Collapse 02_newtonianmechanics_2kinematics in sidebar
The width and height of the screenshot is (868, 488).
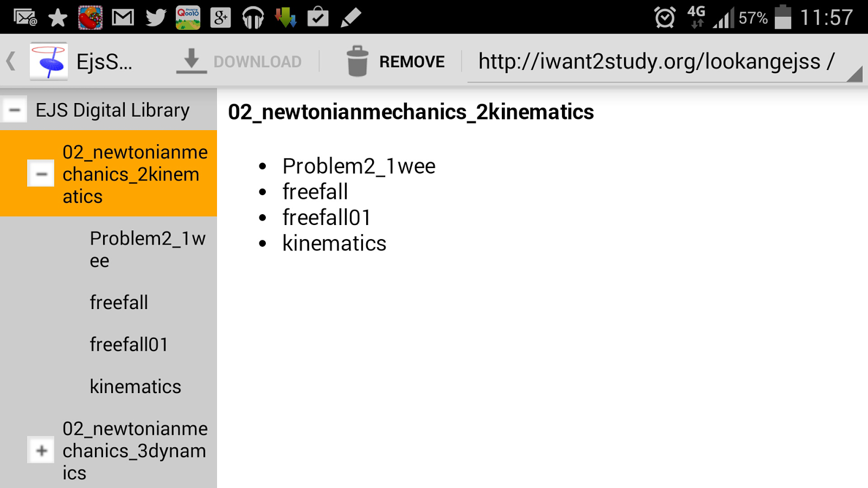pos(41,174)
